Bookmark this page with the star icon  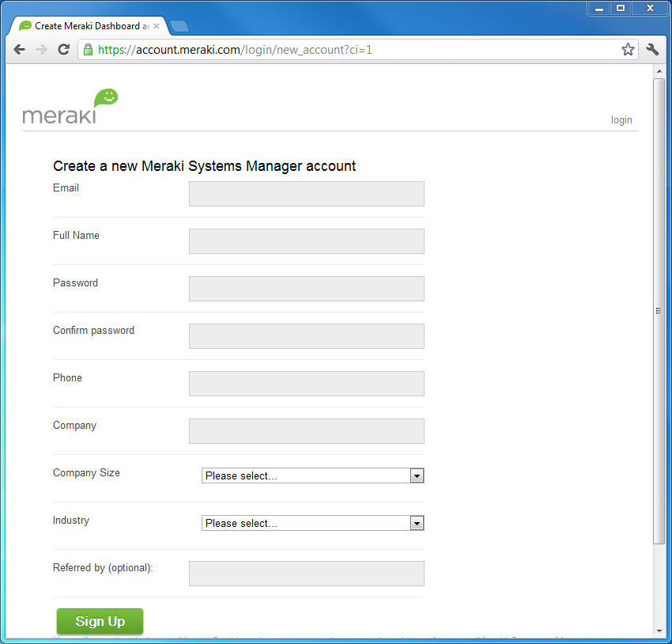[628, 50]
